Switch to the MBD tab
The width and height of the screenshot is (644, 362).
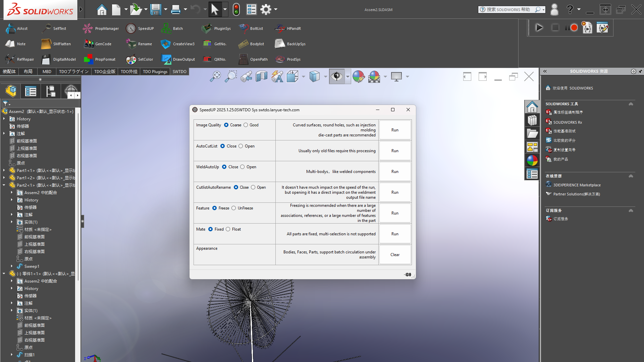click(x=47, y=71)
